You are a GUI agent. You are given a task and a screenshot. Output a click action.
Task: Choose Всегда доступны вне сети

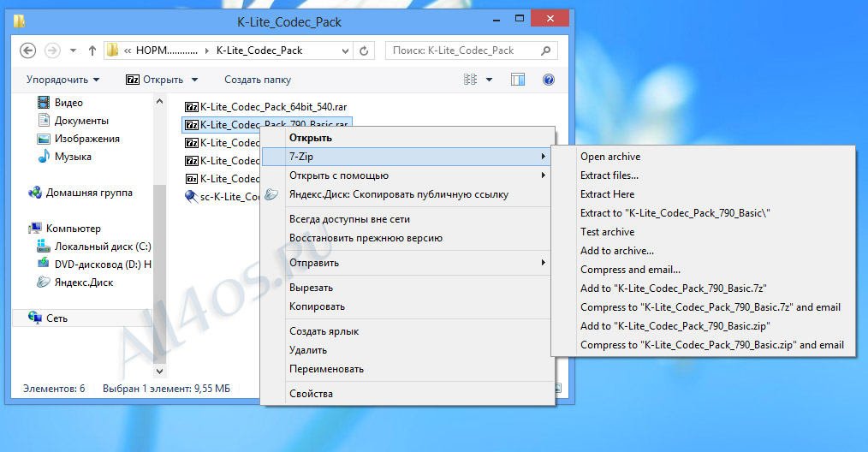point(407,219)
